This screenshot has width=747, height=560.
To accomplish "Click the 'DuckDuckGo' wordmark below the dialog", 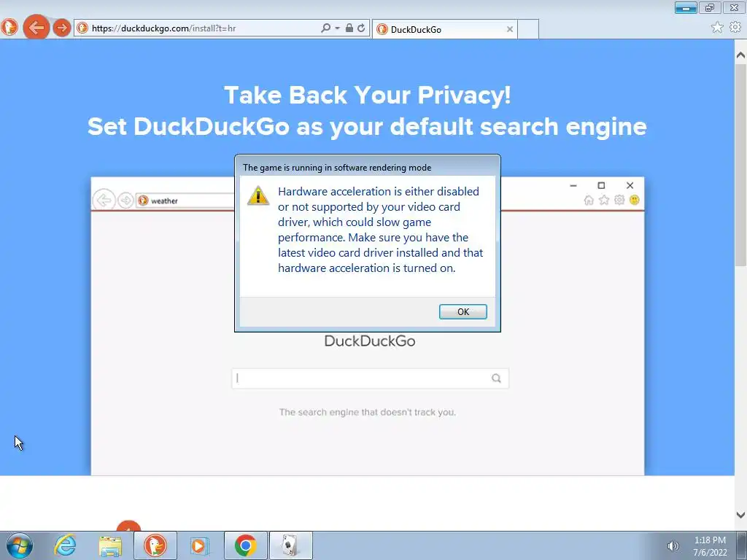I will pyautogui.click(x=370, y=341).
